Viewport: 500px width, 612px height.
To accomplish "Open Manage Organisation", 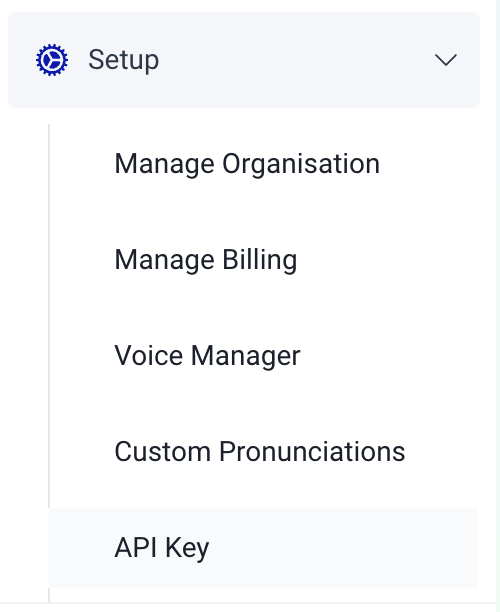I will coord(247,164).
